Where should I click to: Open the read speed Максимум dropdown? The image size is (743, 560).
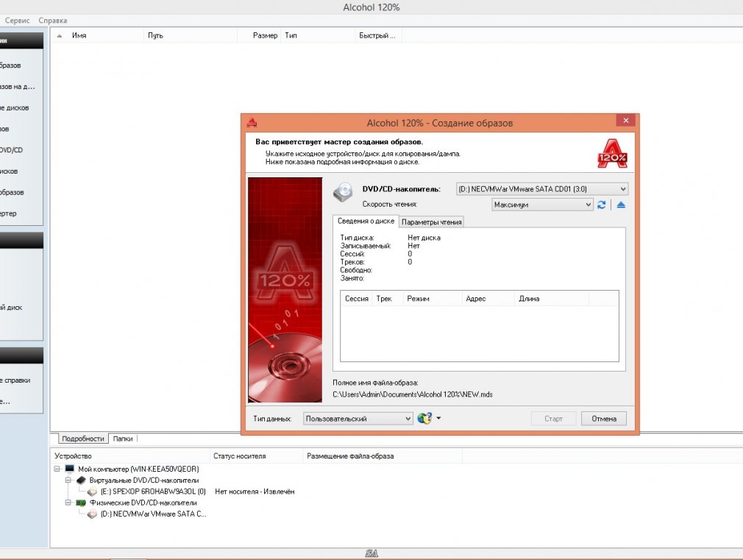pos(542,205)
